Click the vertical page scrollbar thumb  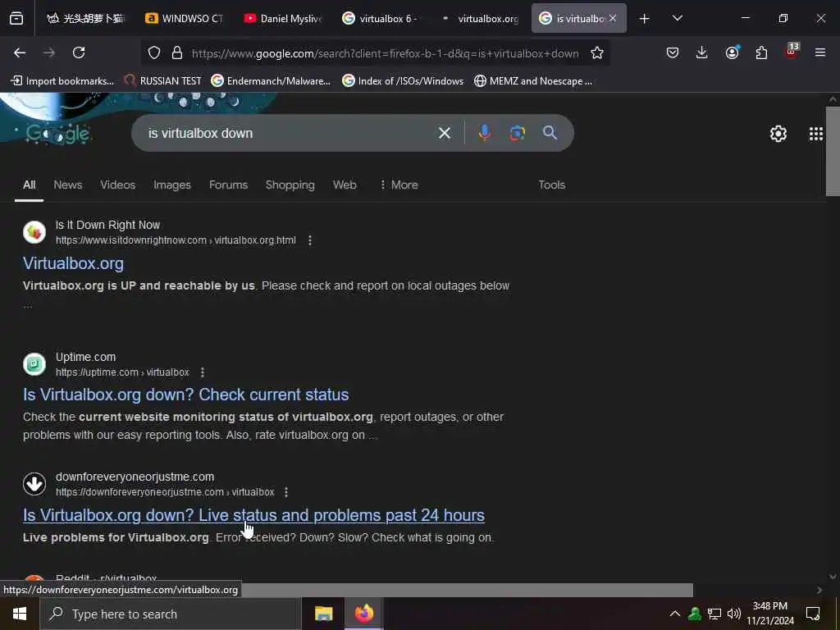tap(833, 152)
